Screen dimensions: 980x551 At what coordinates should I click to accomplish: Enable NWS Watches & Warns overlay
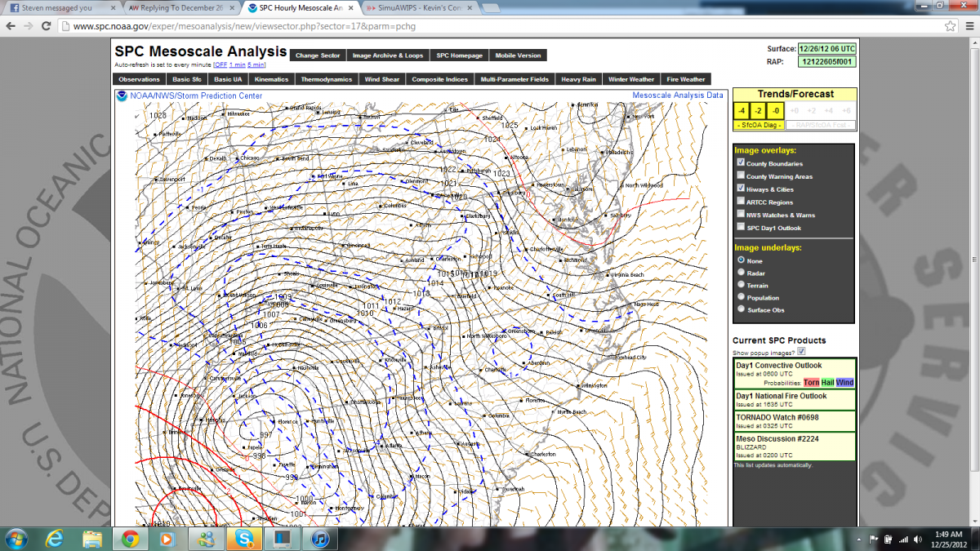741,215
